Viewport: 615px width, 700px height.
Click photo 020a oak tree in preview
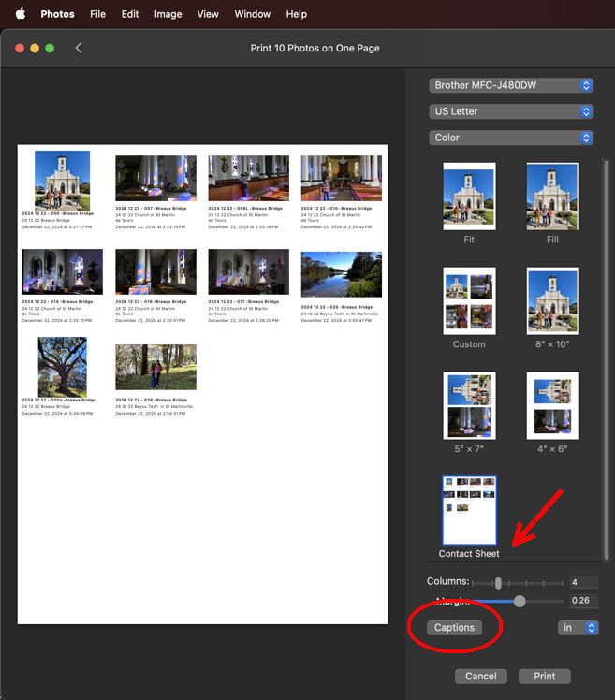[x=62, y=367]
